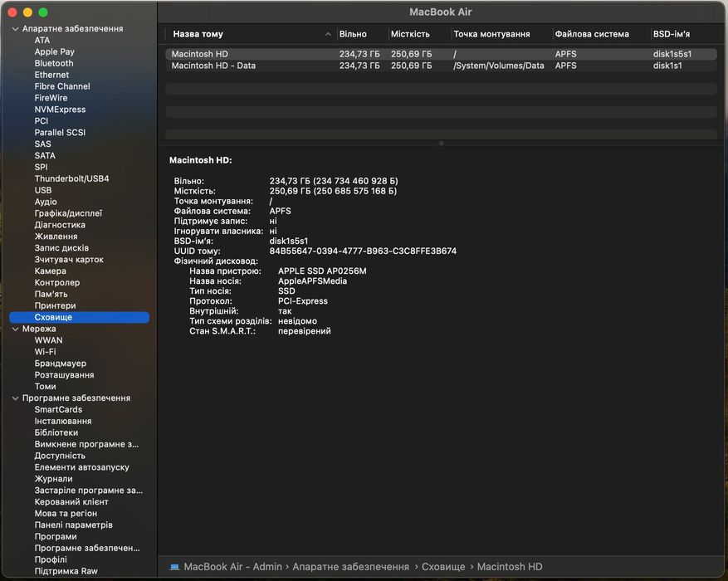The height and width of the screenshot is (581, 728).
Task: Open Томи entry
Action: pos(45,387)
